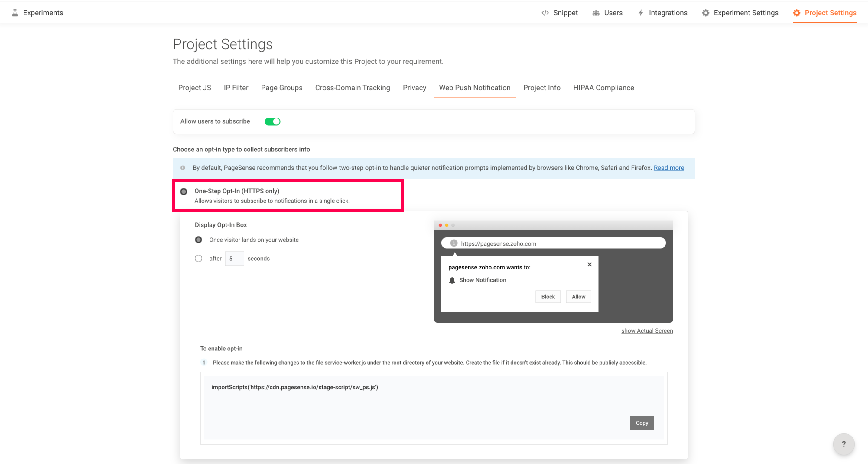Close the notification preview popup X
This screenshot has height=464, width=868.
589,264
